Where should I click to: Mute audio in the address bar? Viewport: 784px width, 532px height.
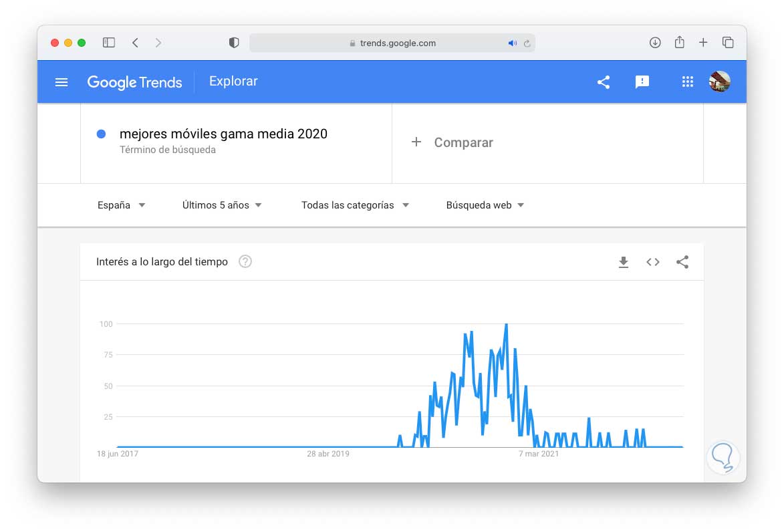pos(512,43)
